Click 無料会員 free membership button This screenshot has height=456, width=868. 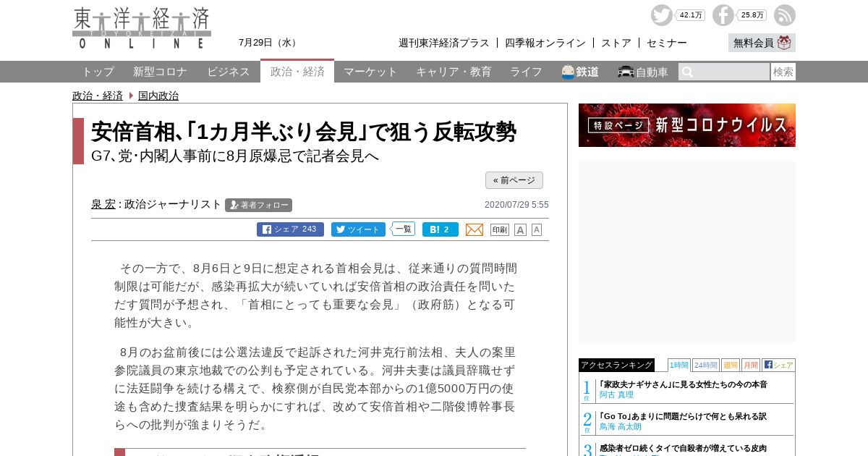762,43
